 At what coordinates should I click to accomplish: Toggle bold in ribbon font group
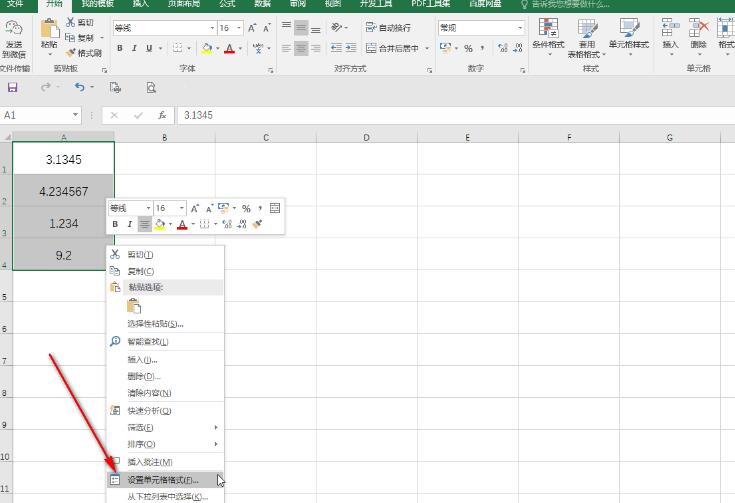pyautogui.click(x=120, y=48)
